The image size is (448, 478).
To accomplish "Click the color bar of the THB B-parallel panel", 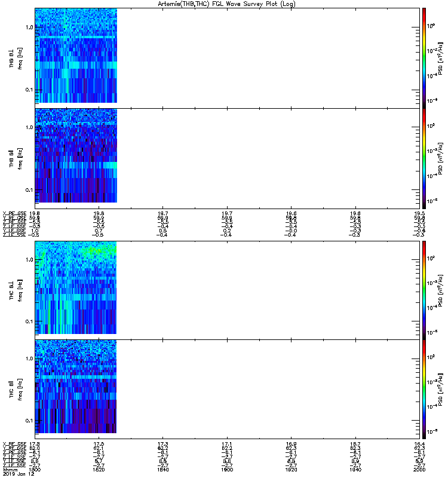I will pyautogui.click(x=424, y=158).
